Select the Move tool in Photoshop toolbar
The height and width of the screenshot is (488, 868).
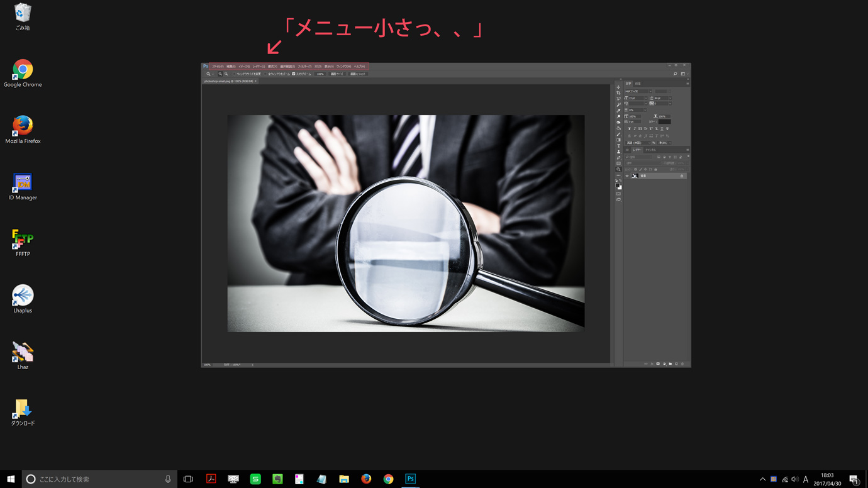618,87
